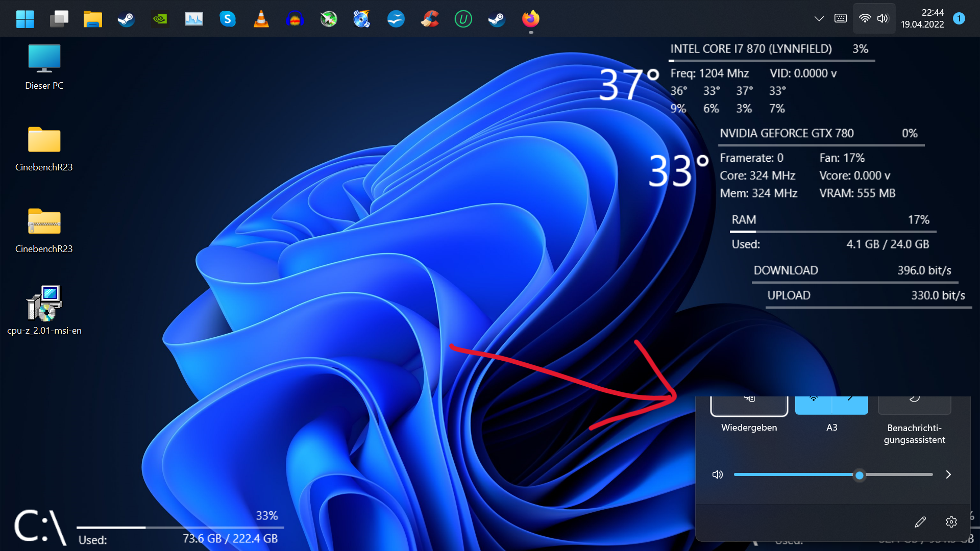The image size is (980, 551).
Task: Open Steam from the taskbar
Action: (x=126, y=19)
